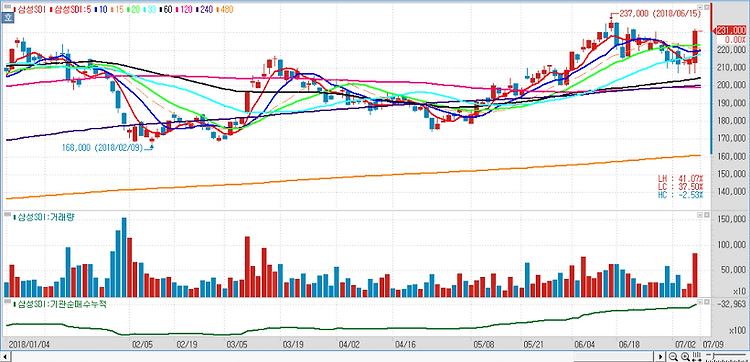Click the 06/18 date axis label
This screenshot has width=750, height=362.
(x=629, y=344)
